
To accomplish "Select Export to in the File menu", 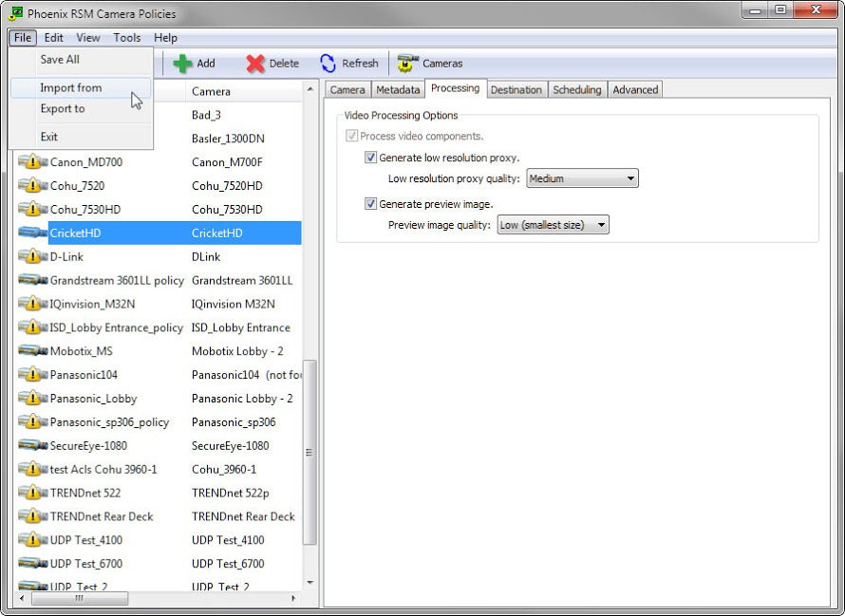I will pyautogui.click(x=63, y=108).
